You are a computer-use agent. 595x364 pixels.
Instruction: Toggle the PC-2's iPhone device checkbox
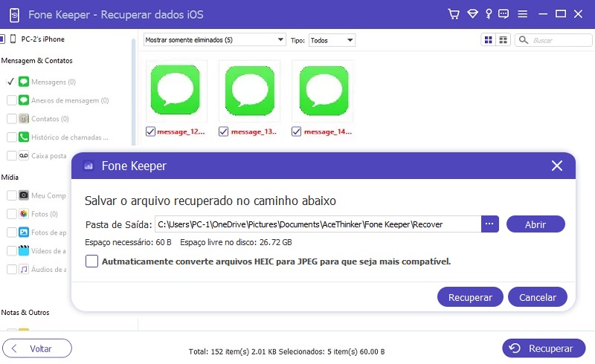pos(2,39)
